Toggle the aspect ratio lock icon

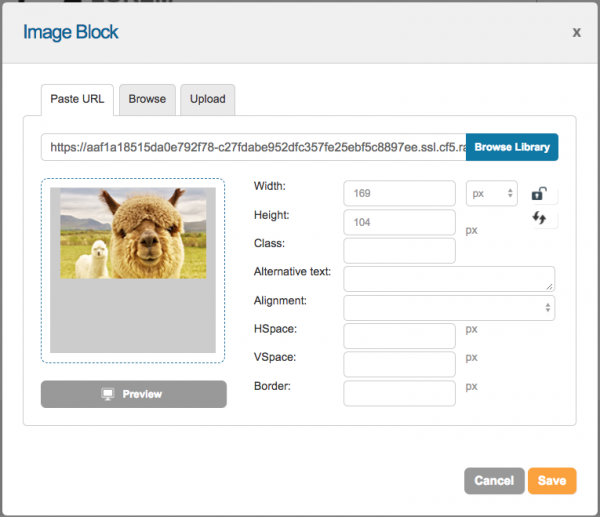coord(540,194)
